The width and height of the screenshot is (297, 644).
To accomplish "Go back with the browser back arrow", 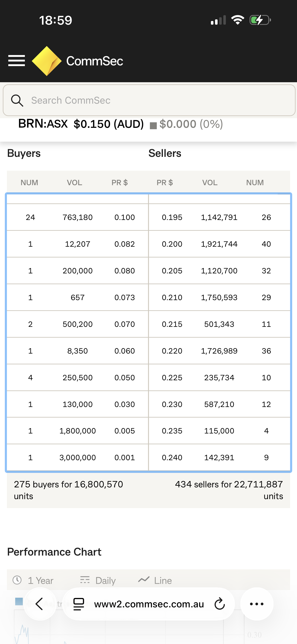I will (x=40, y=604).
